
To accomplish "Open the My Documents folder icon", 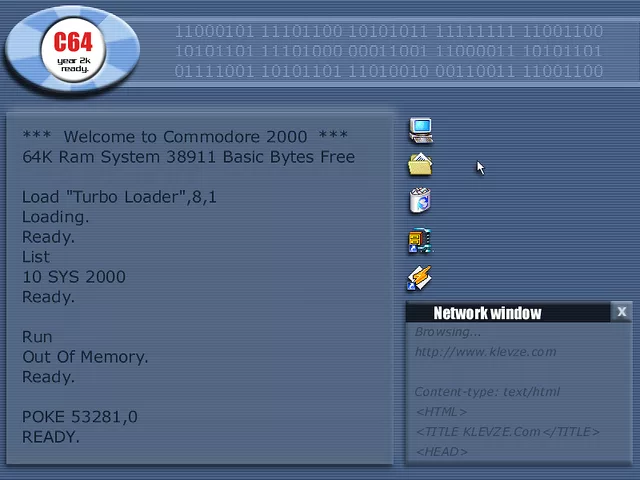I will (421, 165).
